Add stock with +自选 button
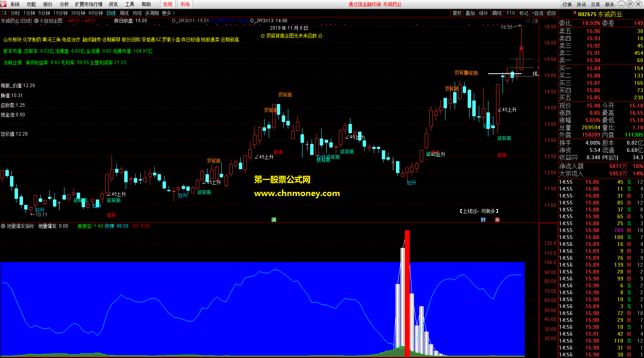The height and width of the screenshot is (358, 644). [538, 13]
